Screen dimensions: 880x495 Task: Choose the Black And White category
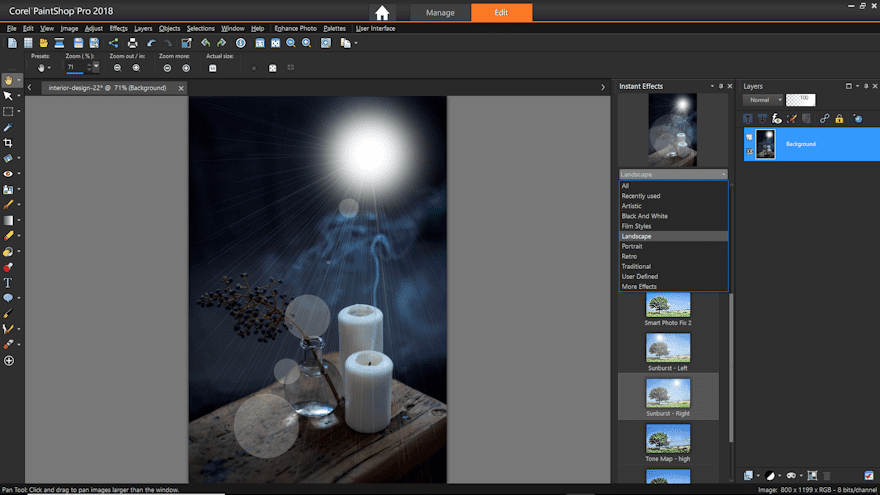pyautogui.click(x=644, y=216)
